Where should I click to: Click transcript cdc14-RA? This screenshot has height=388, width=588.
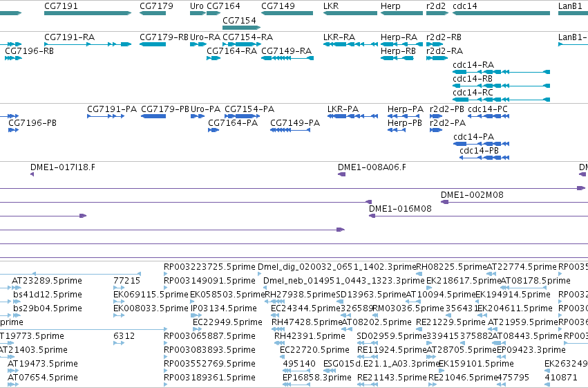pos(473,65)
